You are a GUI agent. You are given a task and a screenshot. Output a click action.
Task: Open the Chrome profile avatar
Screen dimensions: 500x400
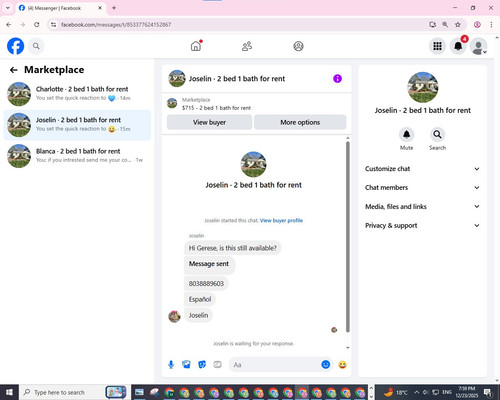tap(477, 24)
